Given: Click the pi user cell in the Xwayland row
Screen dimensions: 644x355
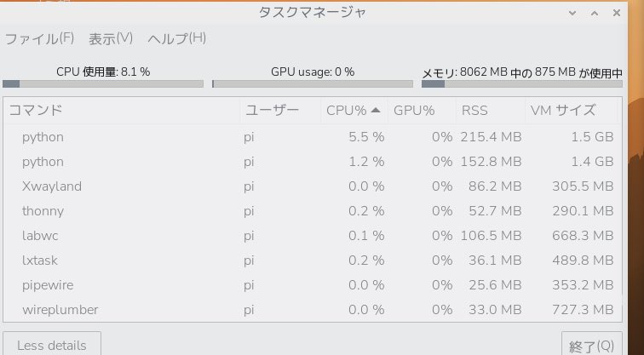Looking at the screenshot, I should click(249, 186).
